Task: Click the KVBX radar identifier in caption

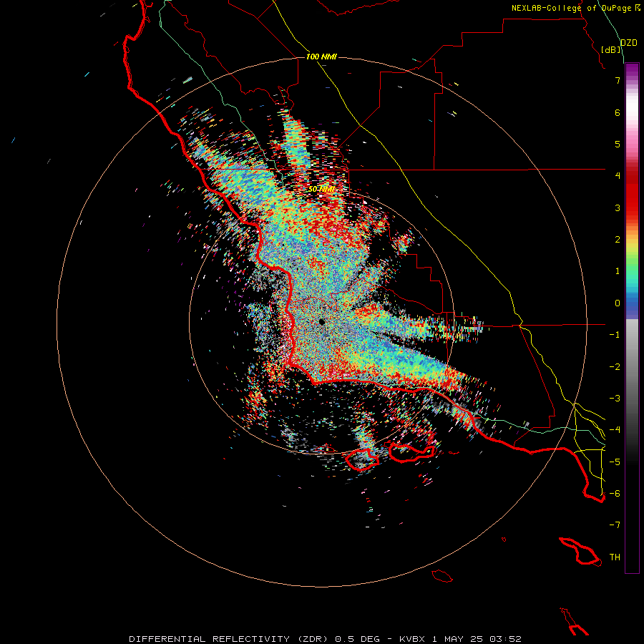Action: 412,639
